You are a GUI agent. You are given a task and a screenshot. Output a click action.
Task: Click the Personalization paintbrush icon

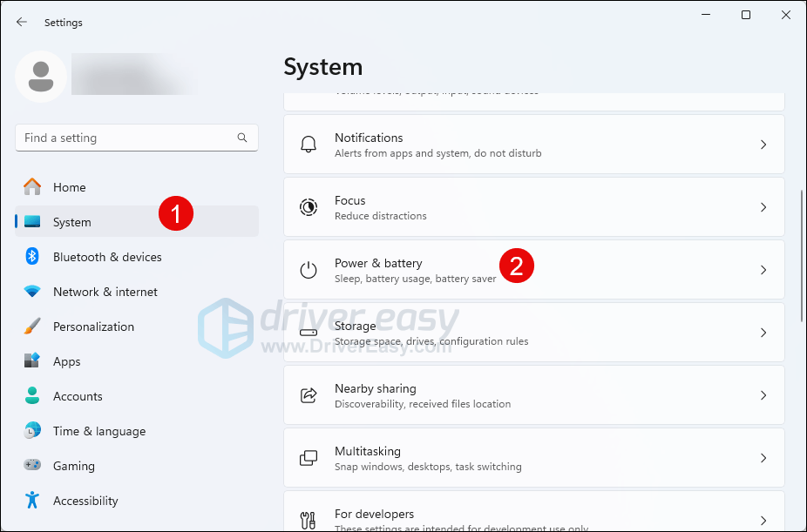point(32,327)
